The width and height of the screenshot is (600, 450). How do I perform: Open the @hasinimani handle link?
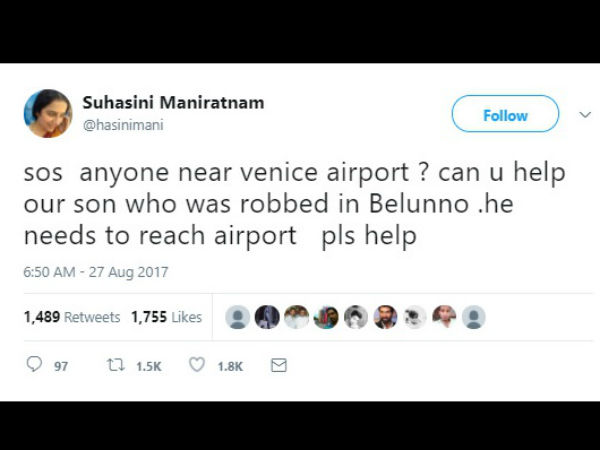[x=123, y=125]
